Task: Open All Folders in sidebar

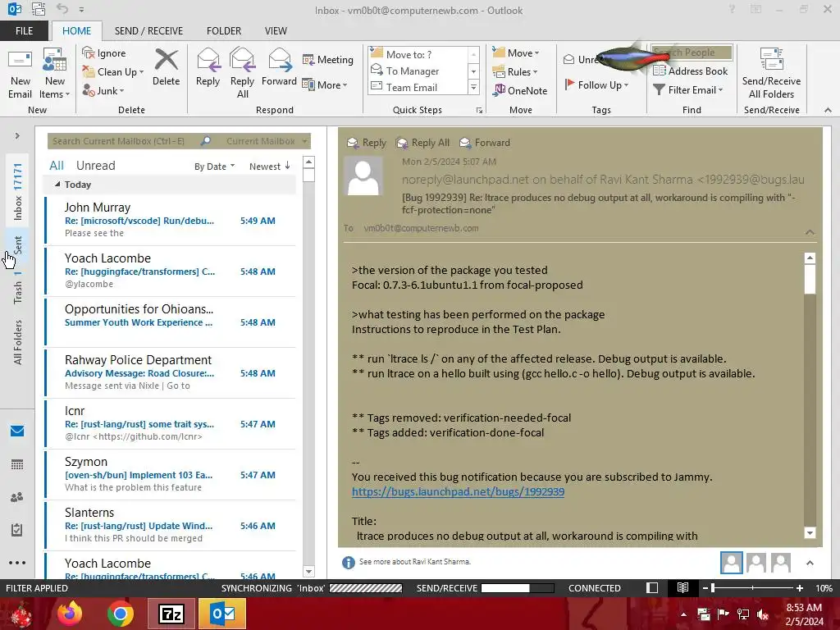Action: [x=18, y=342]
